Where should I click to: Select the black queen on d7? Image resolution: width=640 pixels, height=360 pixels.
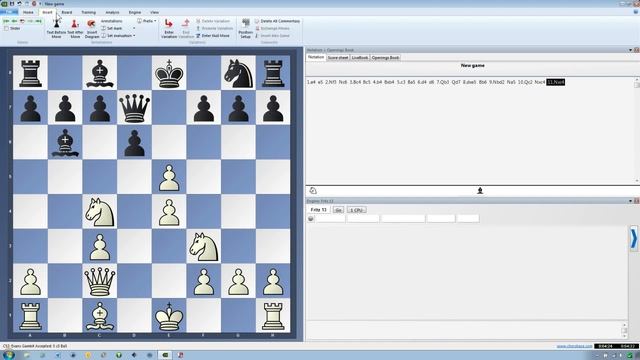click(134, 108)
